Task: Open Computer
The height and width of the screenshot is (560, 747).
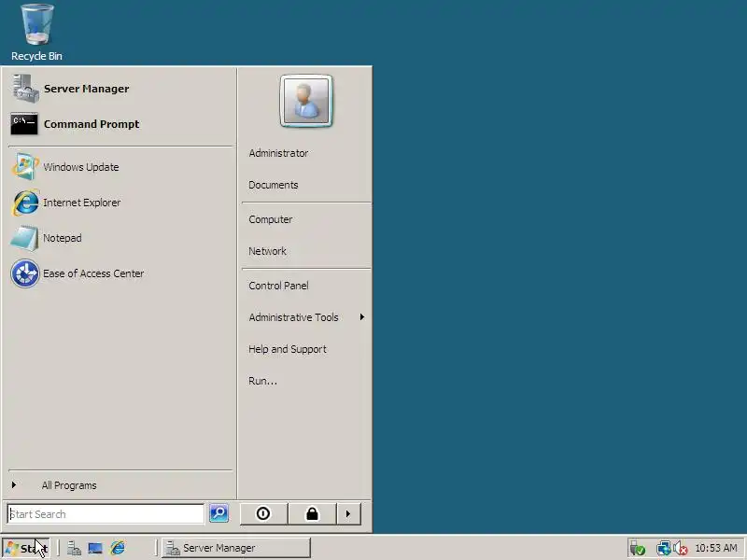Action: tap(270, 219)
